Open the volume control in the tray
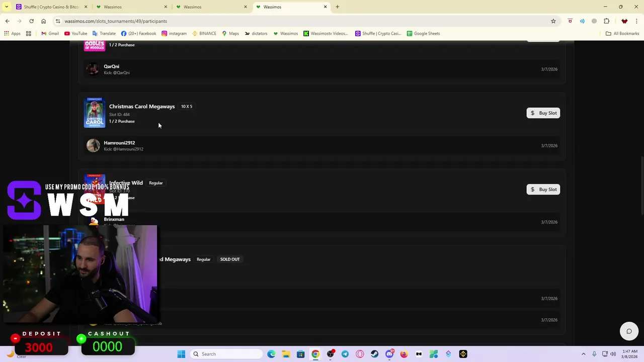 613,354
